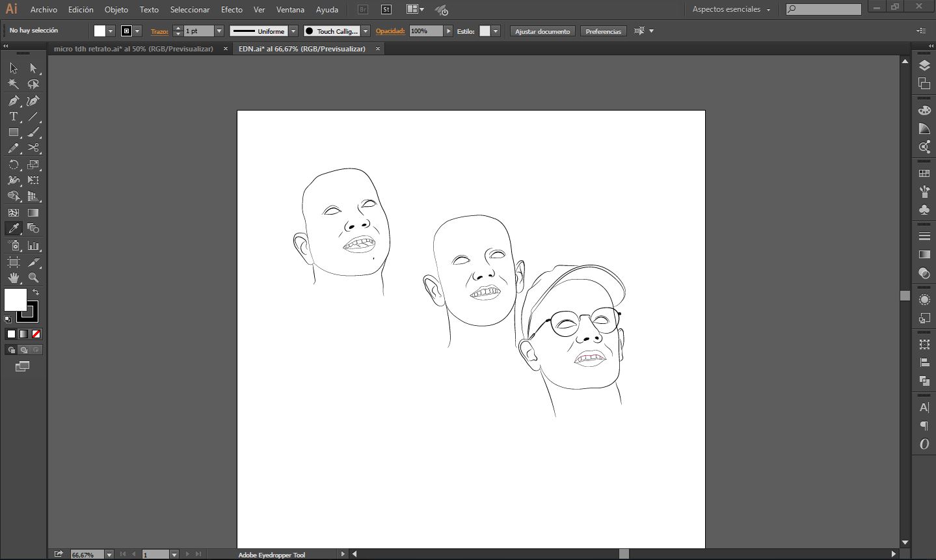This screenshot has height=560, width=936.
Task: Select the Shape Builder tool
Action: pyautogui.click(x=14, y=196)
